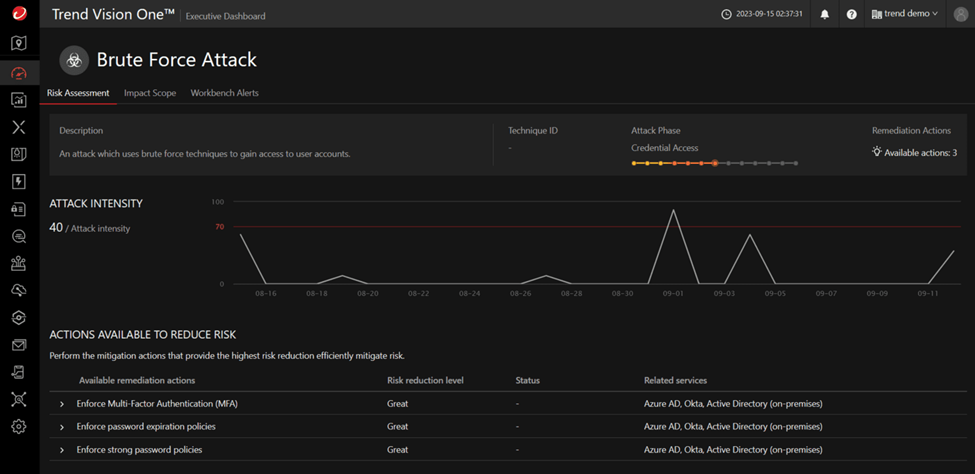
Task: Expand Enforce strong password policies row
Action: point(62,450)
